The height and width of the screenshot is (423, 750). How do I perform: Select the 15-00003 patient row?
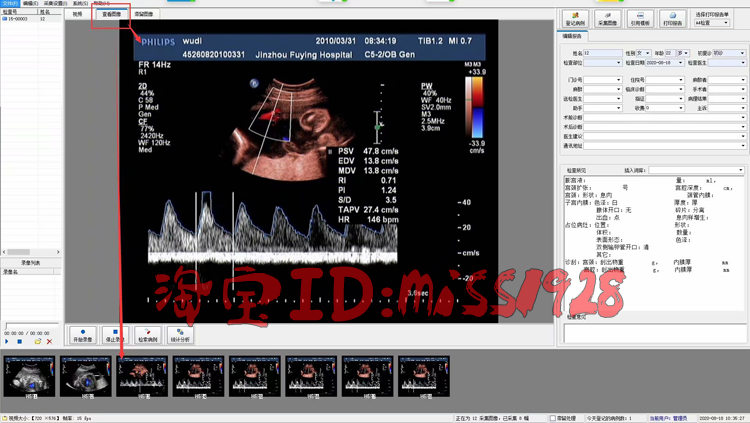32,19
